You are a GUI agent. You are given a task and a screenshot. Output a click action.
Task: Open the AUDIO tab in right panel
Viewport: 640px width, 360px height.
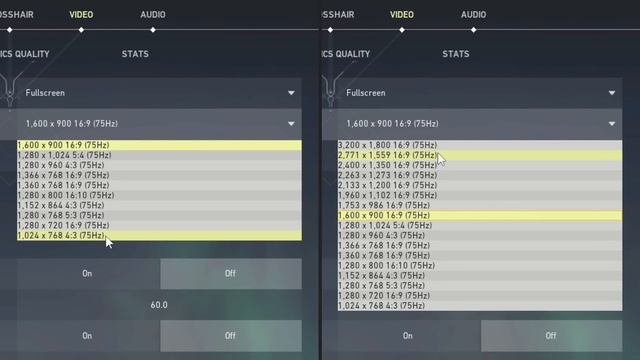click(x=473, y=15)
